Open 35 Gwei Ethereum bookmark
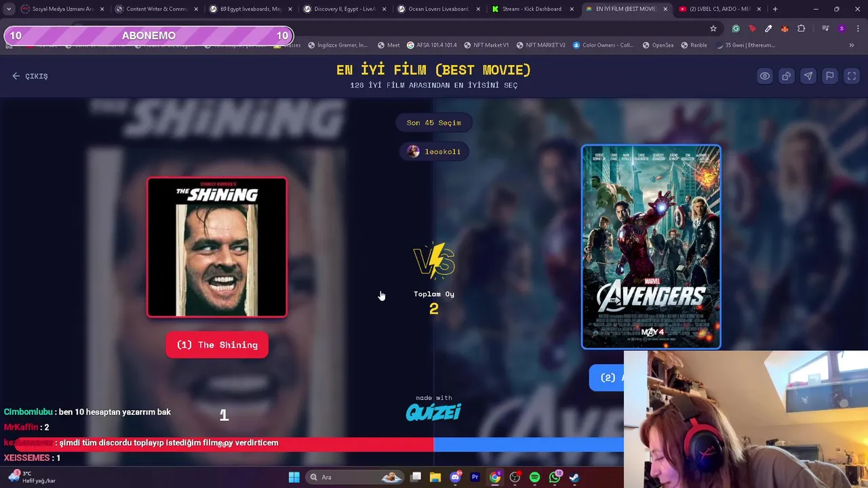 coord(745,45)
